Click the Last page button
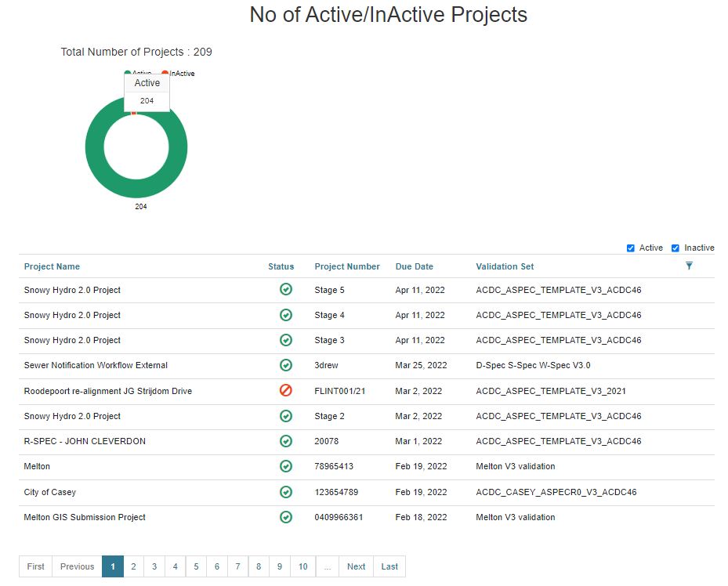This screenshot has width=728, height=586. click(389, 566)
